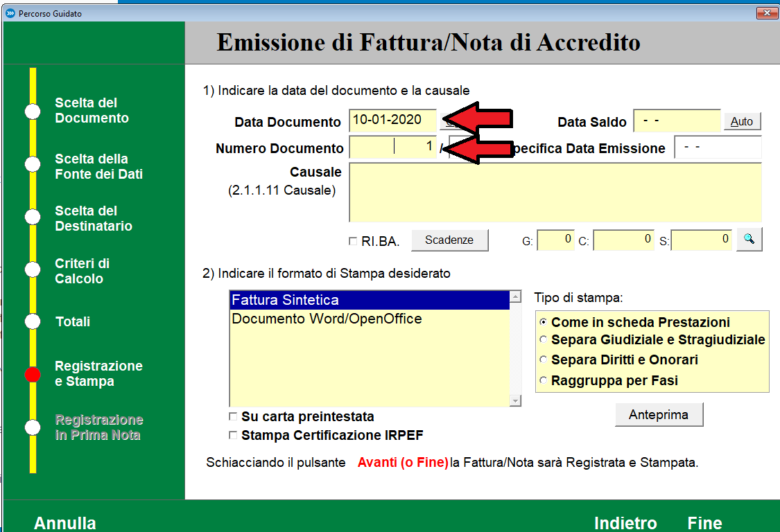Click the magnifying glass search icon
This screenshot has width=780, height=532.
(749, 239)
